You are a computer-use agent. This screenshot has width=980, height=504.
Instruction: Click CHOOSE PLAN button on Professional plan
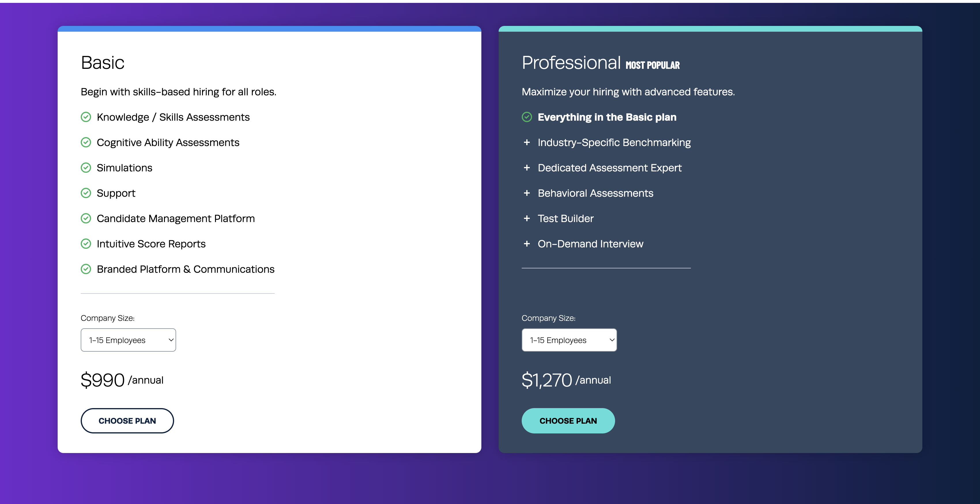(x=568, y=420)
